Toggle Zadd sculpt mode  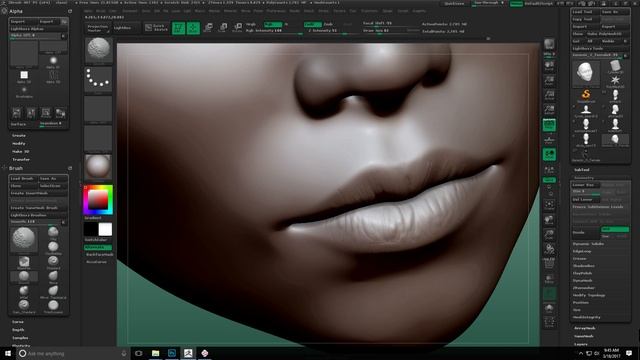coord(313,24)
